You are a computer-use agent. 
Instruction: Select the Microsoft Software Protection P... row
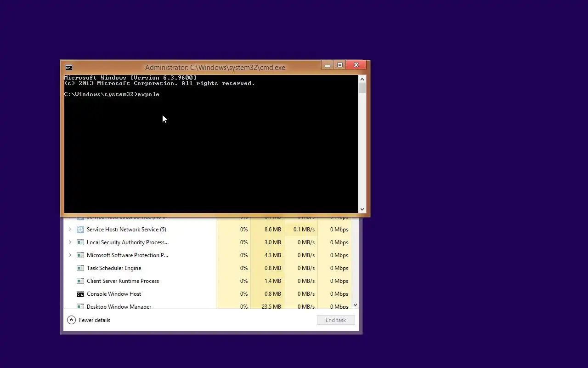point(207,255)
